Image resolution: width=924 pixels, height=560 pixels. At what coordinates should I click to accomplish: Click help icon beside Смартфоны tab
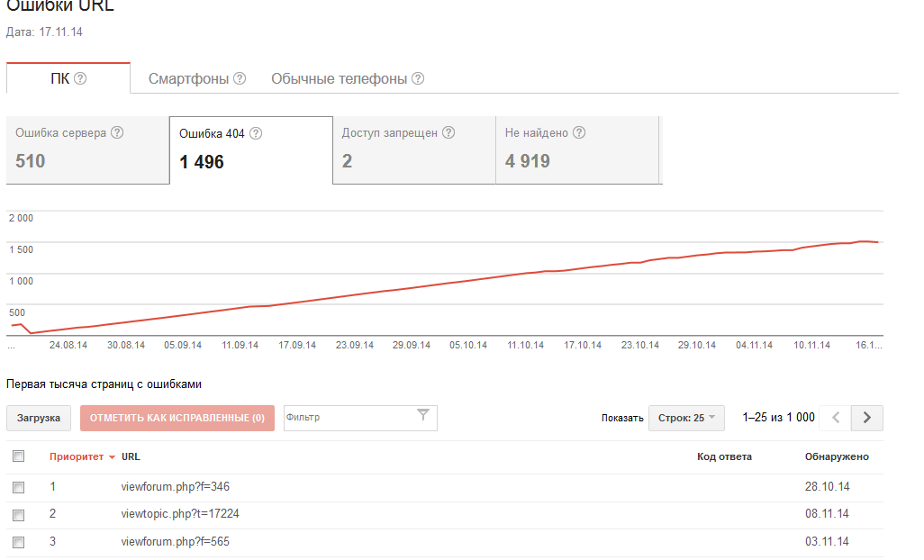click(x=240, y=78)
